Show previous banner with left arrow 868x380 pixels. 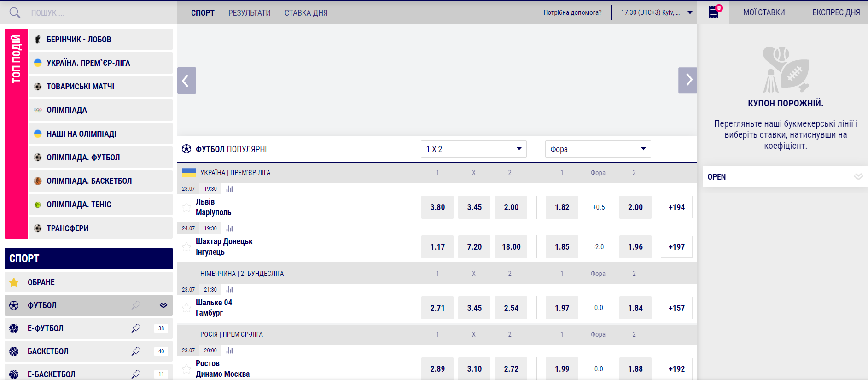tap(186, 81)
